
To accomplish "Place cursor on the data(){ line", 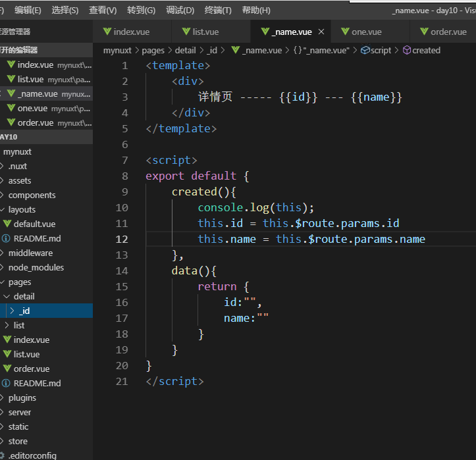I will pyautogui.click(x=194, y=270).
